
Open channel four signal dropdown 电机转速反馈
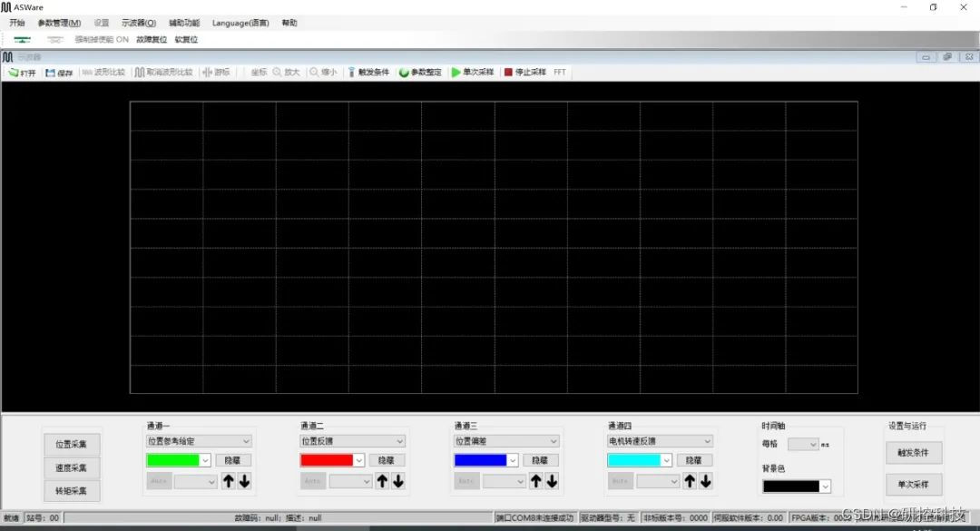(660, 441)
